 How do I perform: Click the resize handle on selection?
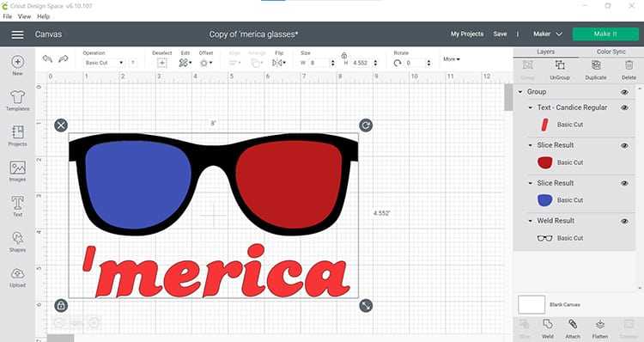[366, 305]
